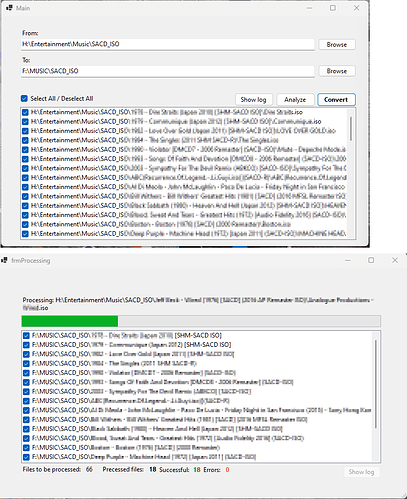
Task: Click the Analyze button
Action: tap(295, 100)
